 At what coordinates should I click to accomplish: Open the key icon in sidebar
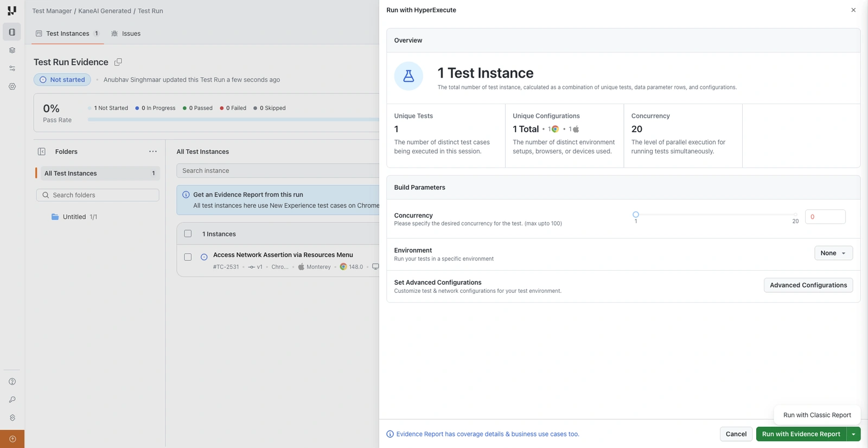coord(12,400)
